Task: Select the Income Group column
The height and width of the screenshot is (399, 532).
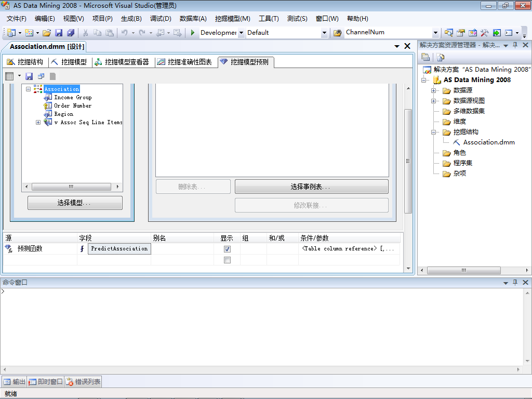Action: pos(73,97)
